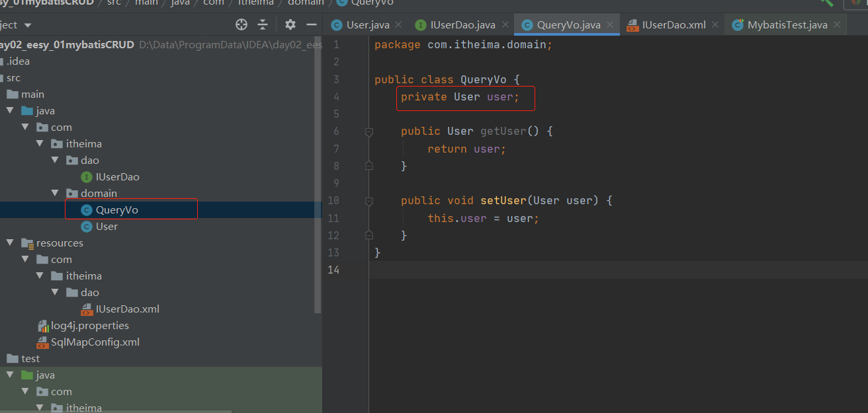This screenshot has height=413, width=868.
Task: Click line number 1 in the gutter
Action: 336,45
